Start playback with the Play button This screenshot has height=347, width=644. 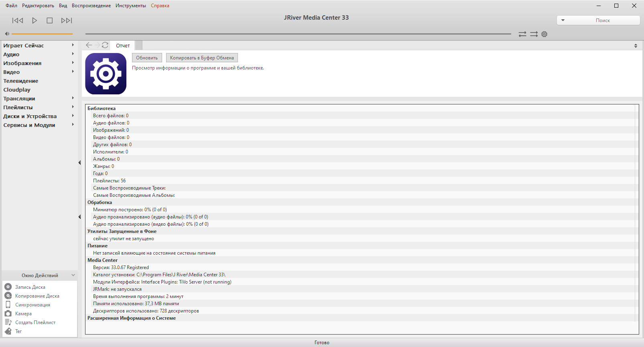tap(35, 20)
